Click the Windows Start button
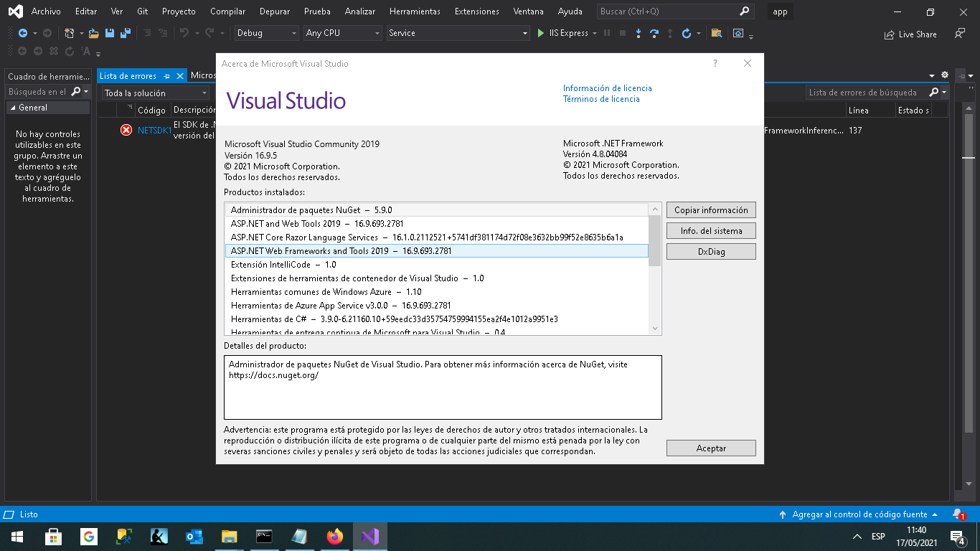Screen dimensions: 980x551 click(x=17, y=537)
